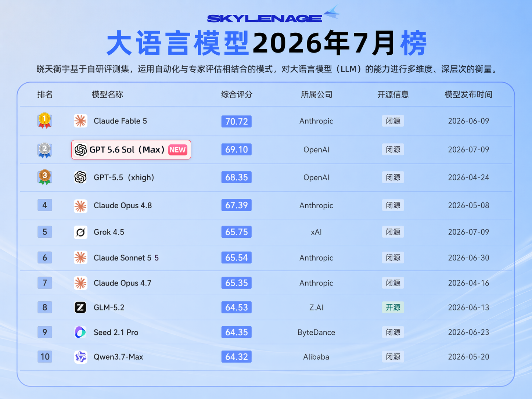The image size is (532, 399).
Task: Click the xAI logo beside Grok 4.5
Action: (80, 232)
